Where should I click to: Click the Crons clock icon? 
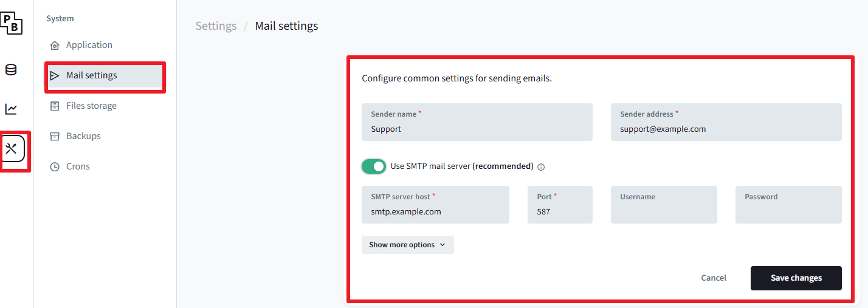tap(55, 167)
